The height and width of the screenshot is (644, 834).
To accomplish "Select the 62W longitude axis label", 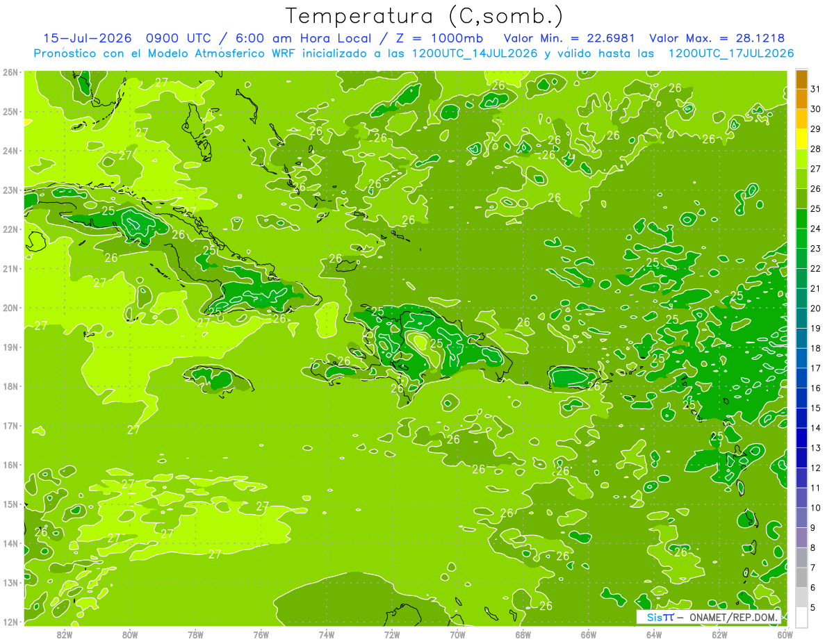I will click(719, 634).
